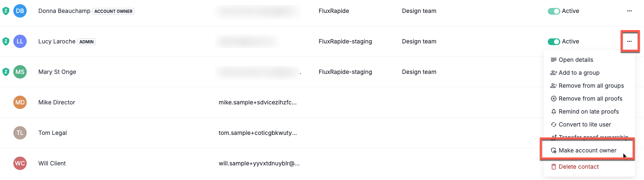Image resolution: width=644 pixels, height=180 pixels.
Task: Click Donna Beauchamp's DB avatar icon
Action: pos(20,11)
